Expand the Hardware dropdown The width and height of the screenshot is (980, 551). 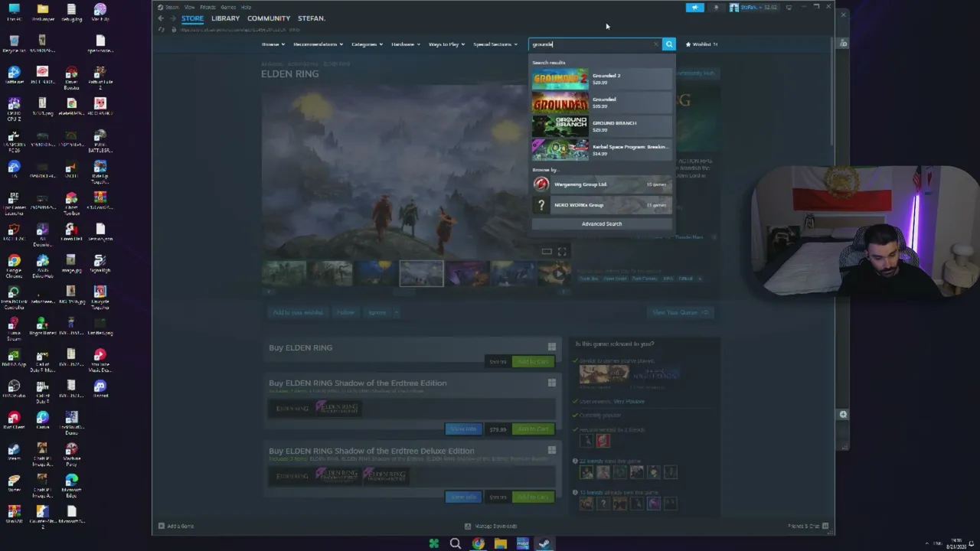pos(406,44)
